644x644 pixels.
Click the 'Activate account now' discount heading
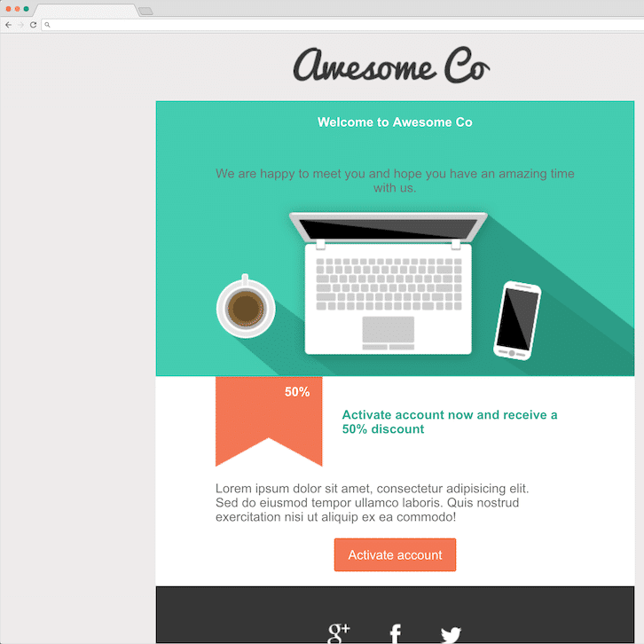(450, 422)
